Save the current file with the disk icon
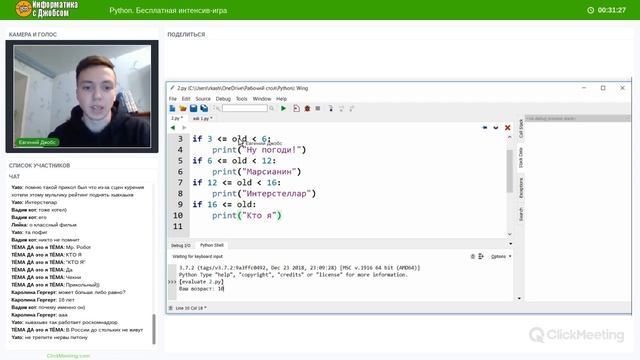 (x=193, y=108)
